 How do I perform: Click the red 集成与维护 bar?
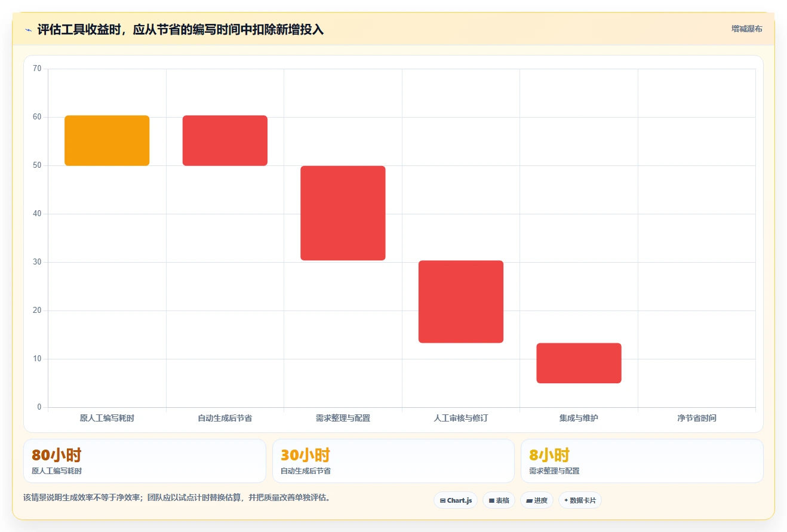(x=579, y=363)
